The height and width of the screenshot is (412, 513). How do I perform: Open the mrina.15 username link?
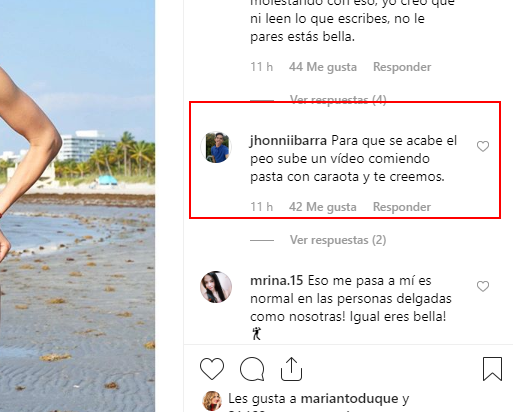point(277,281)
